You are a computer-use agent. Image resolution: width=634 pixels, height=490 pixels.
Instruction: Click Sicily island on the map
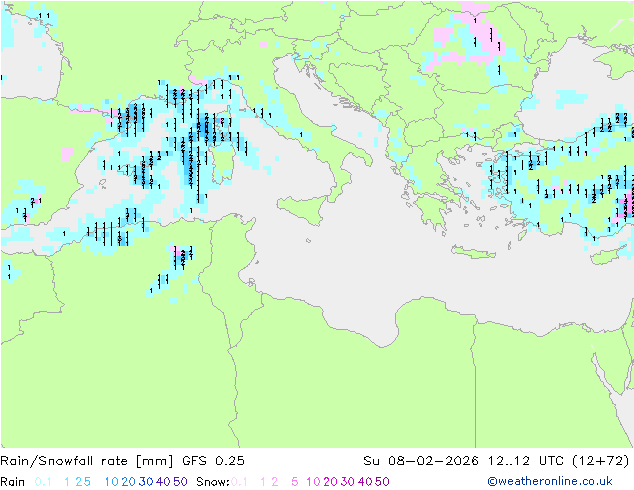[x=302, y=208]
